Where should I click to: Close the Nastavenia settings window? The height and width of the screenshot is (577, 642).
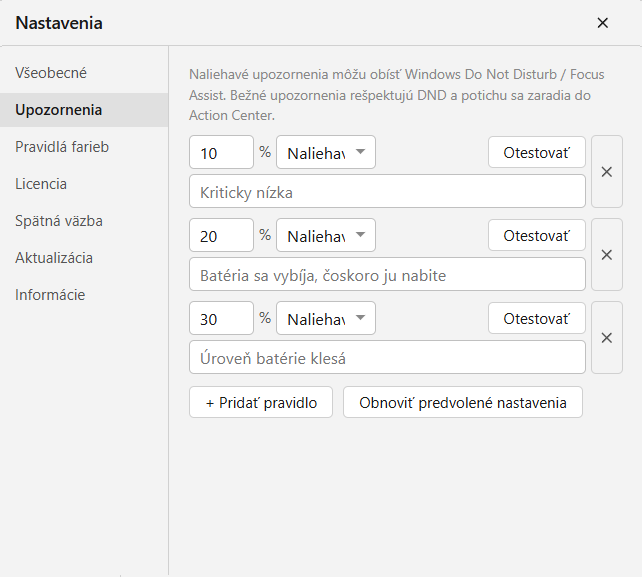pos(602,23)
